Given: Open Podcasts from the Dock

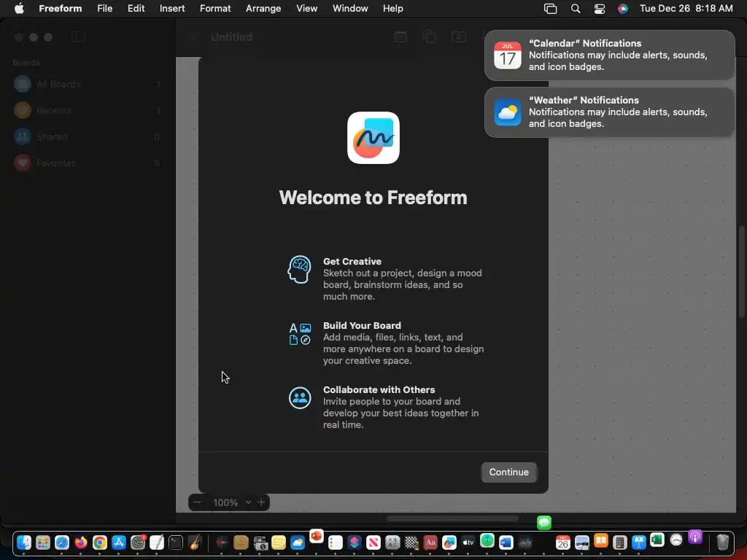Looking at the screenshot, I should coord(695,537).
